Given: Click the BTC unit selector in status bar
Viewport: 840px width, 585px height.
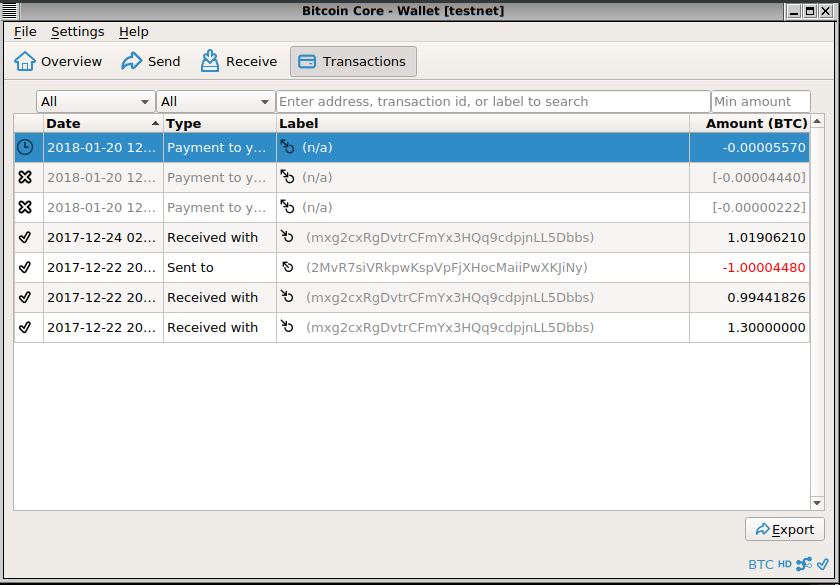Looking at the screenshot, I should tap(761, 565).
